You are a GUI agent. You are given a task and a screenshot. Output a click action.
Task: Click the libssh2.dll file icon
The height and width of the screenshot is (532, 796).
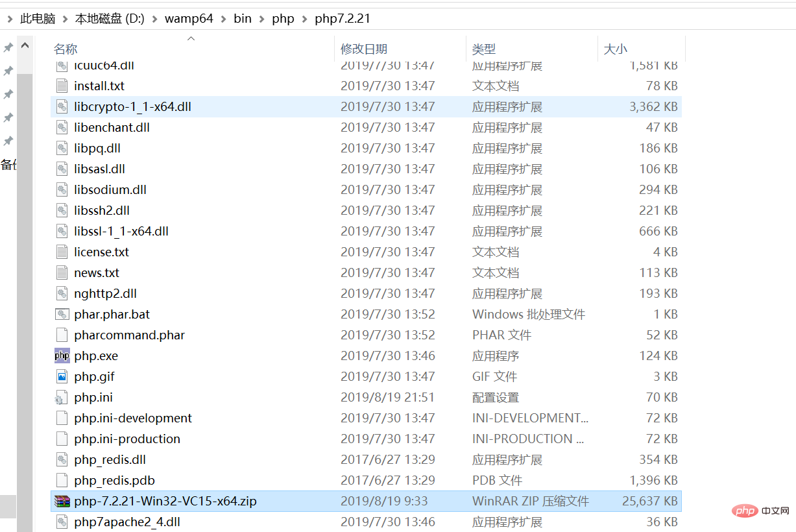click(x=62, y=210)
